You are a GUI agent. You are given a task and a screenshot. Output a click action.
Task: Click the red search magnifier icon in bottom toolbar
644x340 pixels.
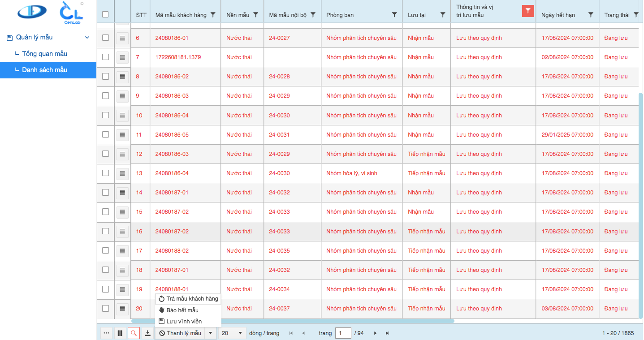134,333
